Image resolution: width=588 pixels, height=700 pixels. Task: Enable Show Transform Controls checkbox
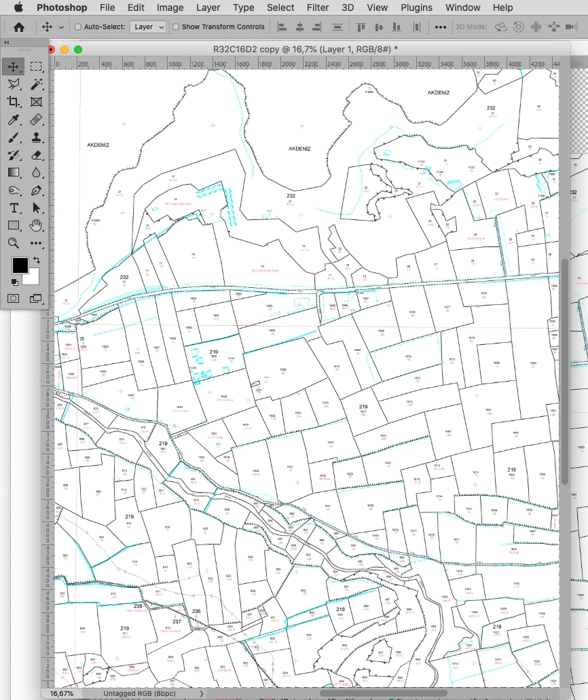click(x=176, y=26)
